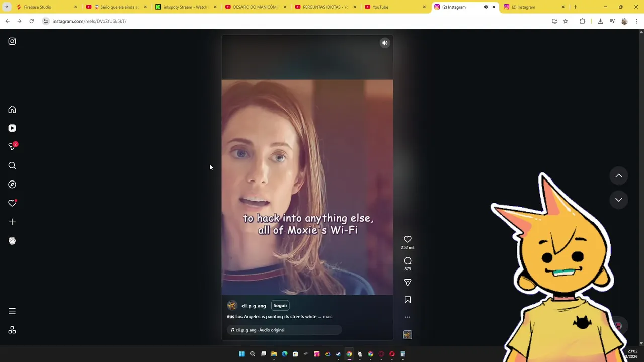Image resolution: width=644 pixels, height=362 pixels.
Task: Install app icon in the address bar
Action: (554, 21)
